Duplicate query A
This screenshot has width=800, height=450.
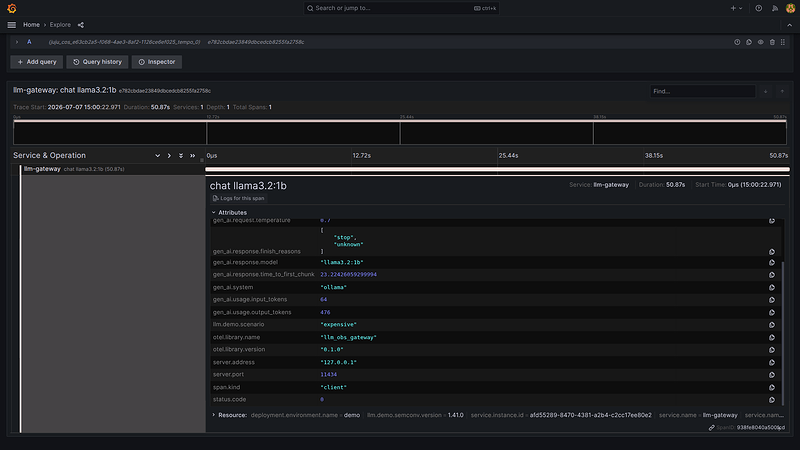[x=749, y=42]
